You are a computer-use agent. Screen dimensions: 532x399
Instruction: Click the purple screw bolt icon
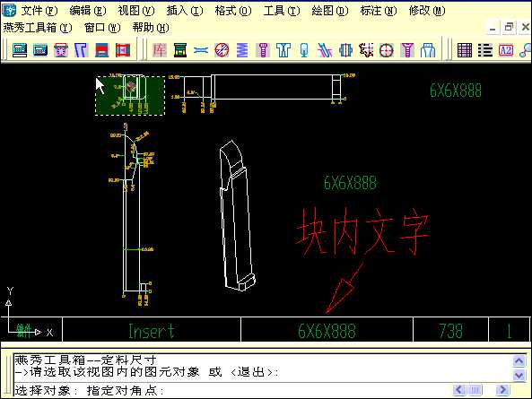263,50
